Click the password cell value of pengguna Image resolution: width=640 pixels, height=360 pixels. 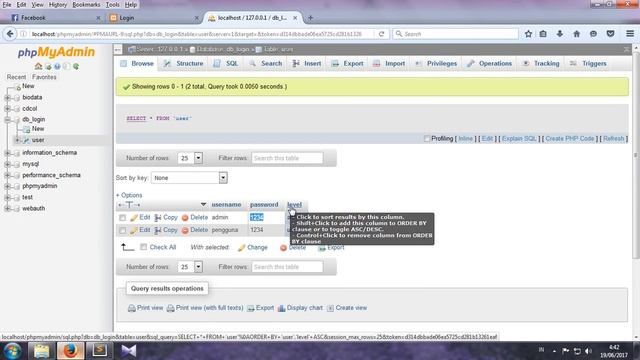tap(257, 230)
